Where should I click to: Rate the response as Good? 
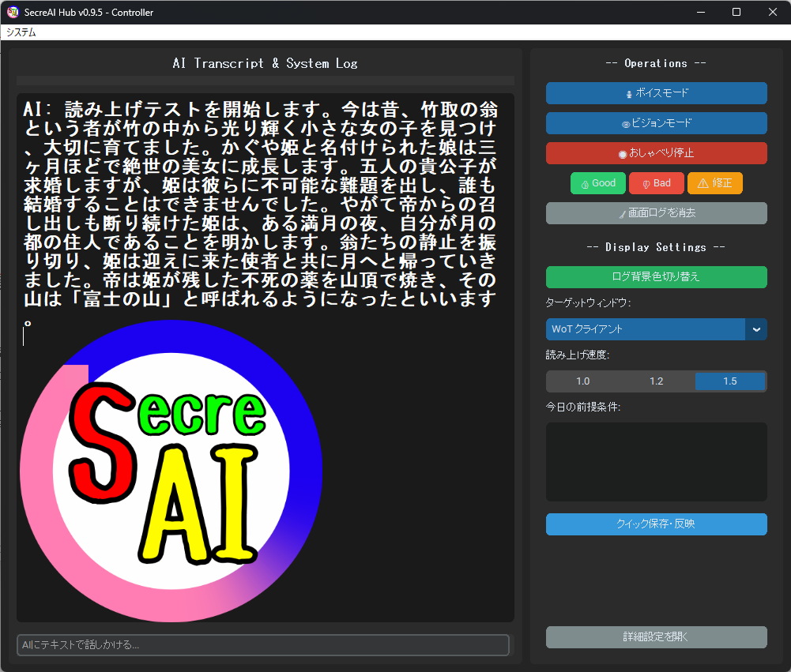[x=597, y=183]
